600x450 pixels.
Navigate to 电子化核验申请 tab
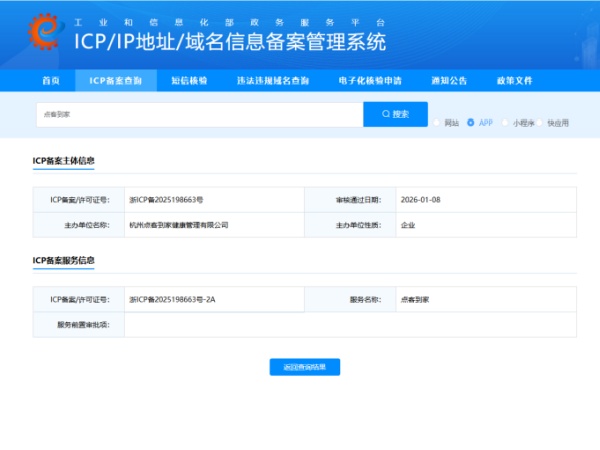click(369, 80)
